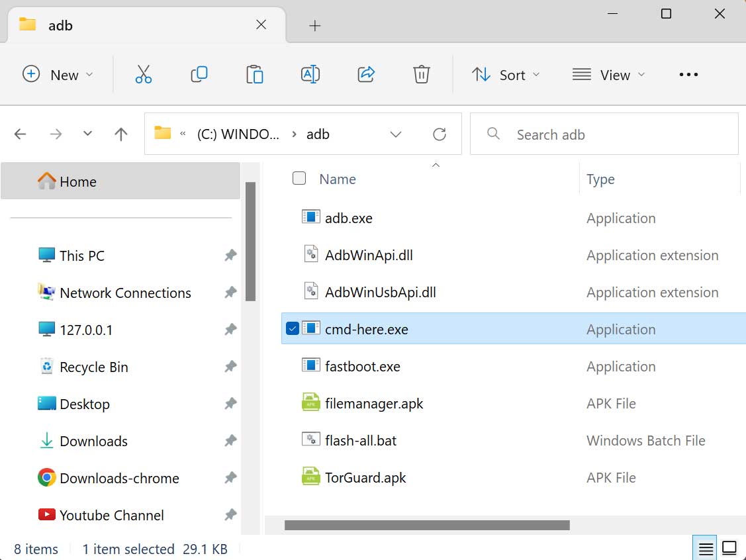This screenshot has height=560, width=746.
Task: Click the Copy icon on the toolbar
Action: [x=199, y=74]
